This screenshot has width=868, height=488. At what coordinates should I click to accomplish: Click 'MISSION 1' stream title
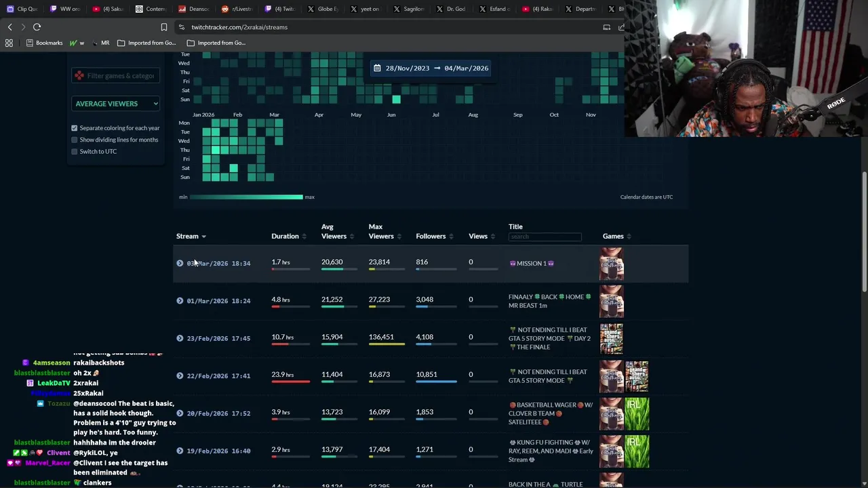click(x=532, y=263)
